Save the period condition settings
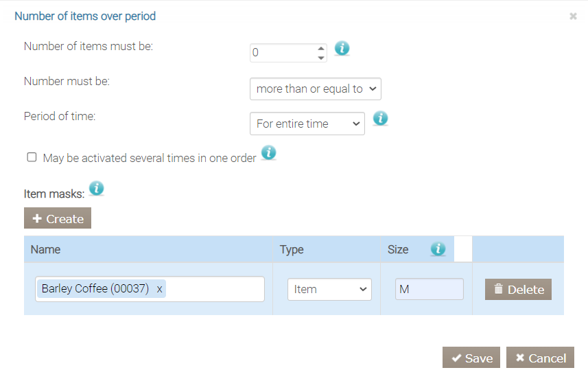The width and height of the screenshot is (588, 381). coord(471,358)
